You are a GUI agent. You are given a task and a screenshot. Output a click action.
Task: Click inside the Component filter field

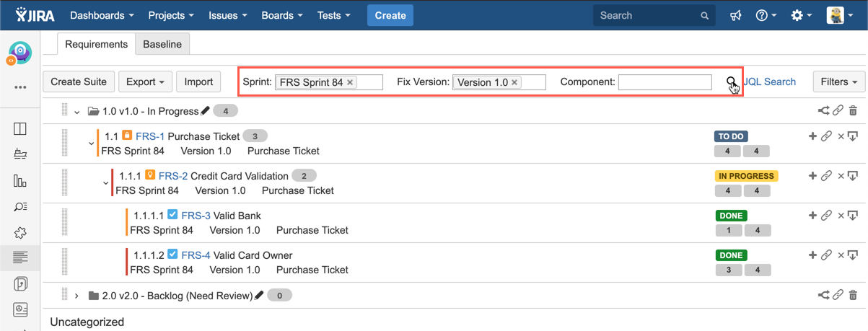click(665, 82)
